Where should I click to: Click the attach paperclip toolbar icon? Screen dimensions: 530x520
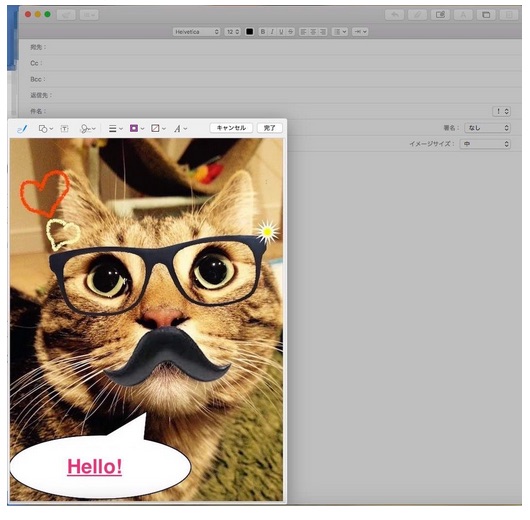click(x=417, y=15)
